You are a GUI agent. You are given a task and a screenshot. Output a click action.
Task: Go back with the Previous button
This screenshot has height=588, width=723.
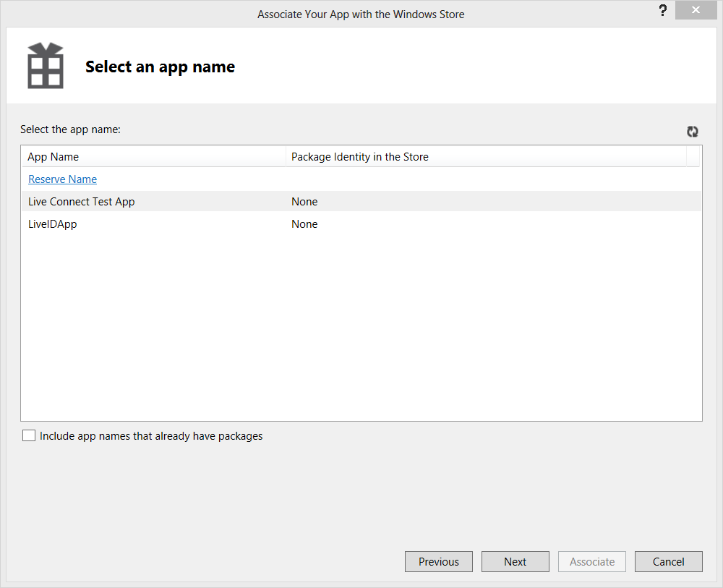pyautogui.click(x=439, y=562)
